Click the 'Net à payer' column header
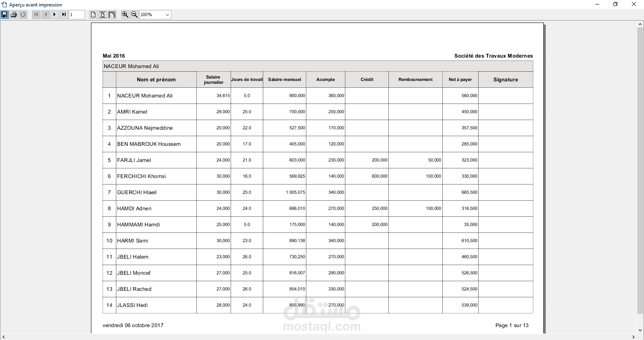The height and width of the screenshot is (340, 644). [460, 79]
